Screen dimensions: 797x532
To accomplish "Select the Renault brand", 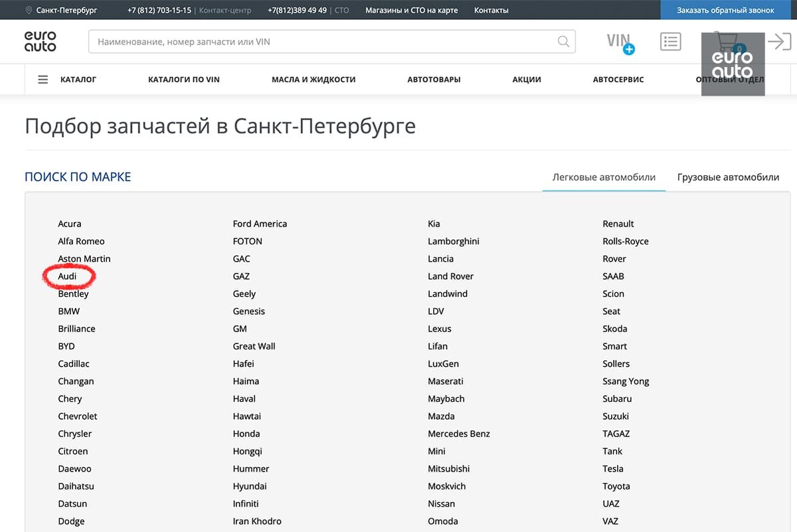I will 618,223.
